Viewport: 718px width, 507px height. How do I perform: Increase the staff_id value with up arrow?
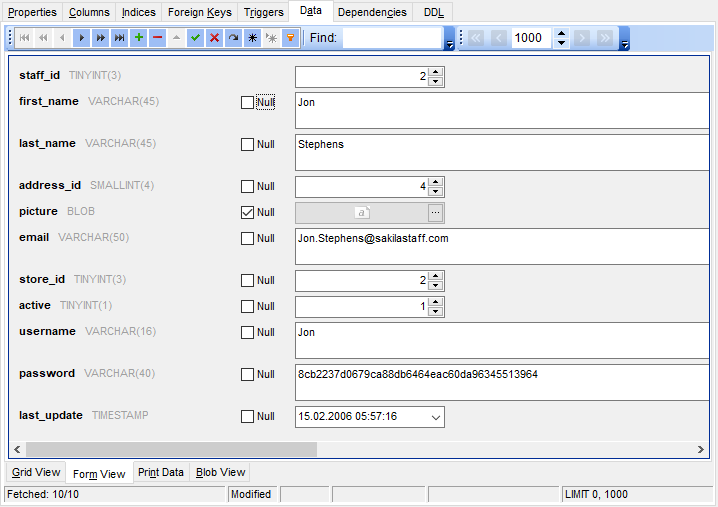435,72
